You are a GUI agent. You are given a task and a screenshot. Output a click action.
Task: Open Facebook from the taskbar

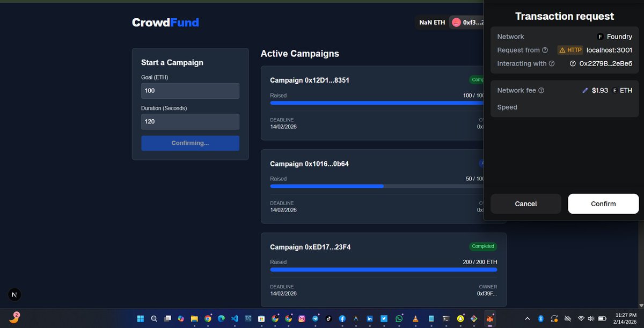342,318
